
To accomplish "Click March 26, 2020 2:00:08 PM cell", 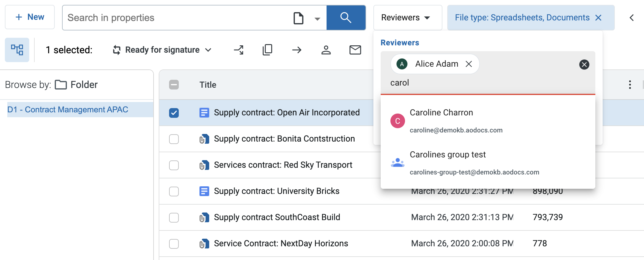I will click(462, 244).
